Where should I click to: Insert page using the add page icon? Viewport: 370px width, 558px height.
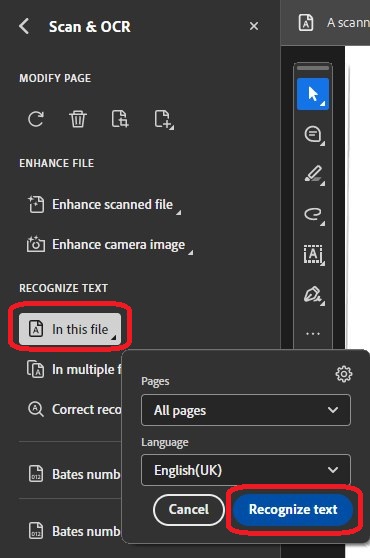point(163,119)
